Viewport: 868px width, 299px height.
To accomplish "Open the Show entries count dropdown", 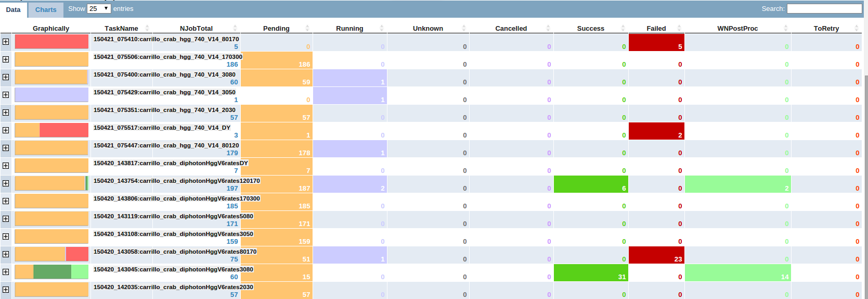I will [x=98, y=9].
